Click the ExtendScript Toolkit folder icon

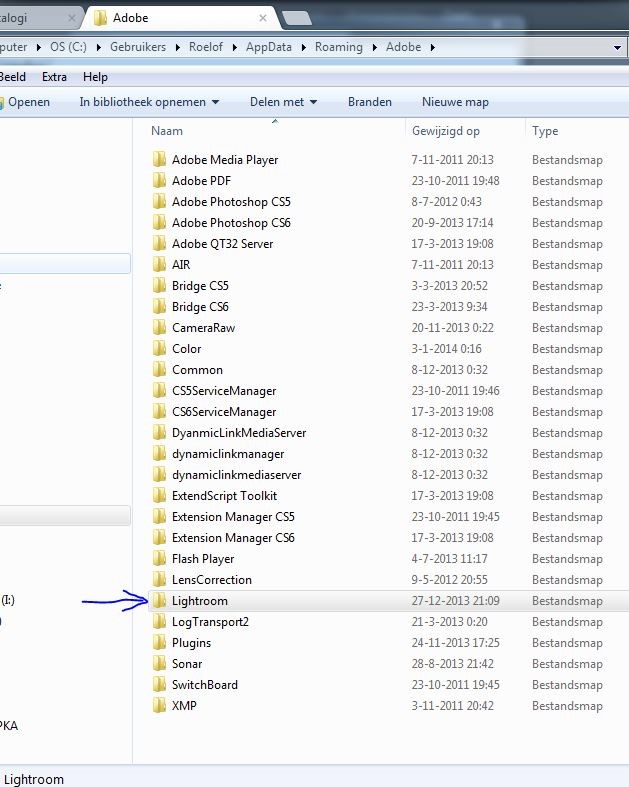159,496
